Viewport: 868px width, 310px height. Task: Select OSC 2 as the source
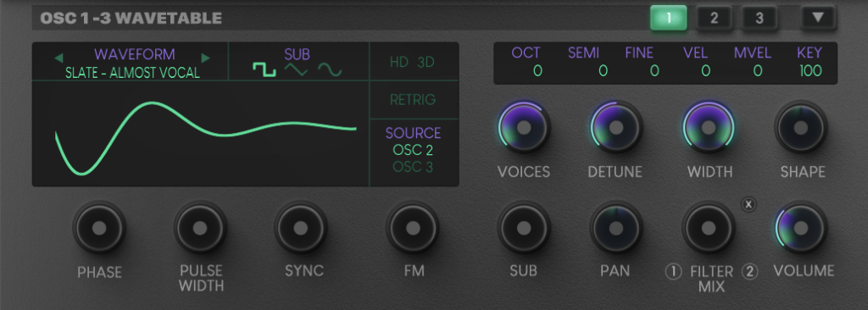point(413,149)
